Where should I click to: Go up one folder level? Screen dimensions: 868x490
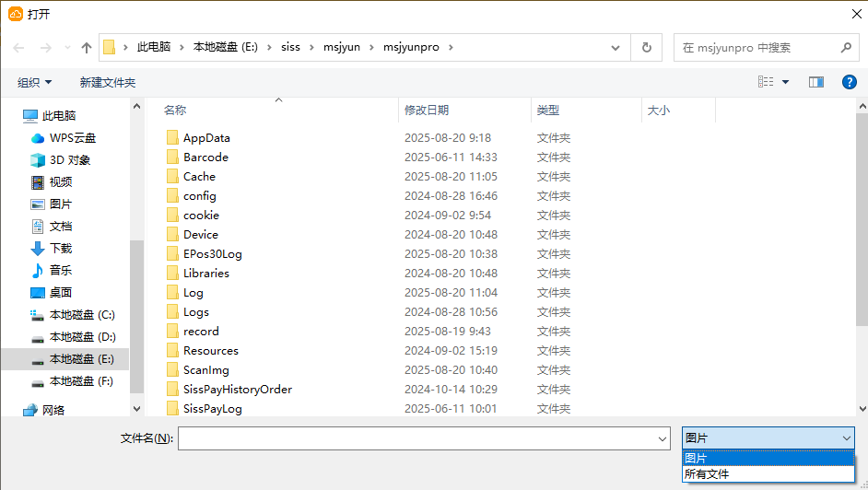coord(87,48)
